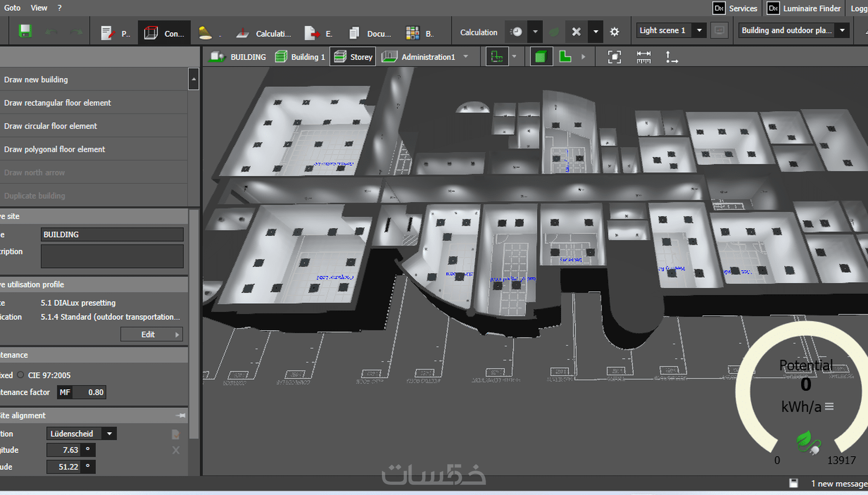The height and width of the screenshot is (495, 868).
Task: Switch to the Storey breadcrumb tab
Action: click(353, 57)
